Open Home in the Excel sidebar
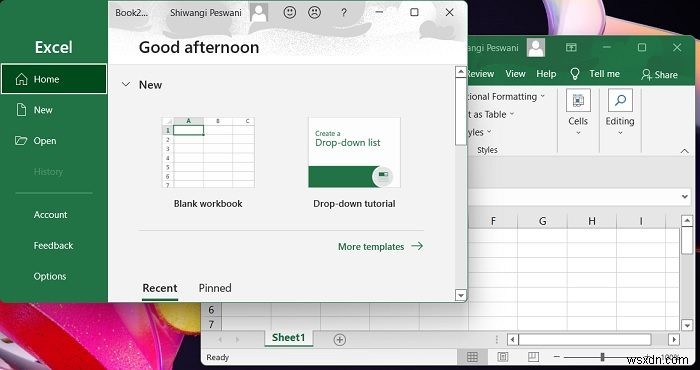 tap(54, 79)
